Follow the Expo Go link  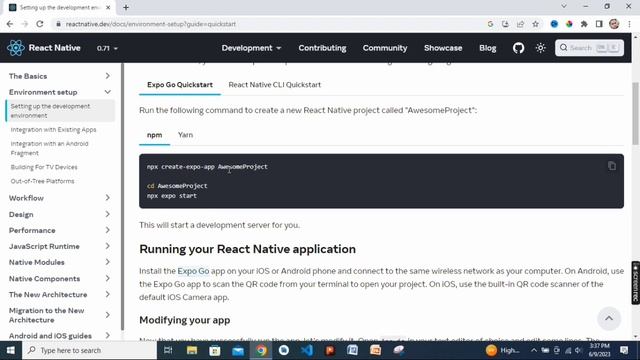tap(193, 271)
